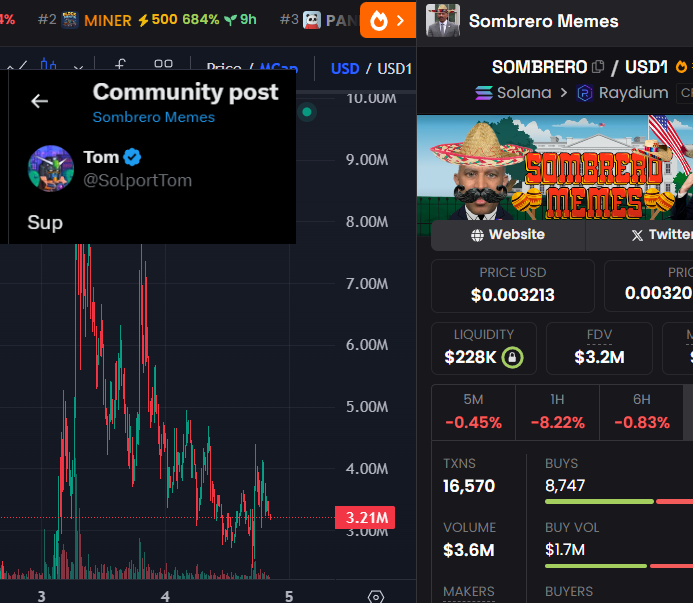Copy the SOMBRERO token address
The image size is (693, 603).
click(x=598, y=67)
